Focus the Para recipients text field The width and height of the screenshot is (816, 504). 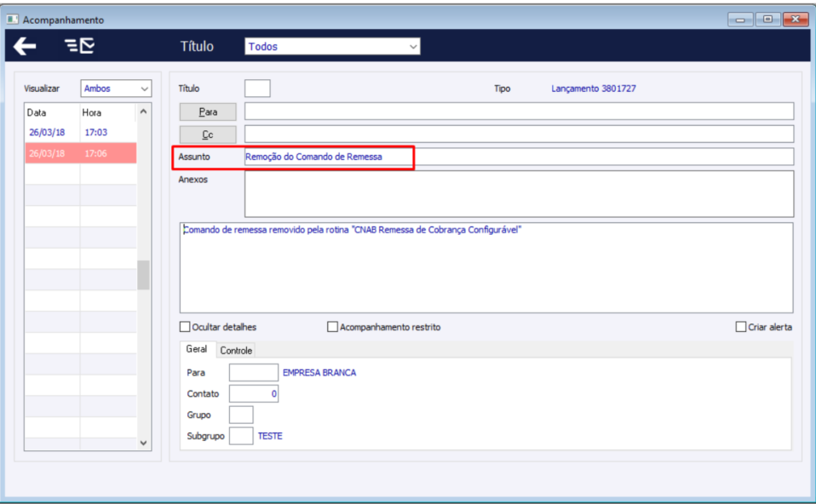pyautogui.click(x=519, y=112)
